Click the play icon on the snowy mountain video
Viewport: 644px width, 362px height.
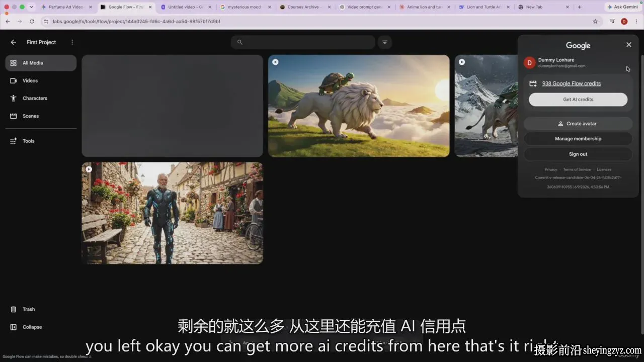pos(462,62)
